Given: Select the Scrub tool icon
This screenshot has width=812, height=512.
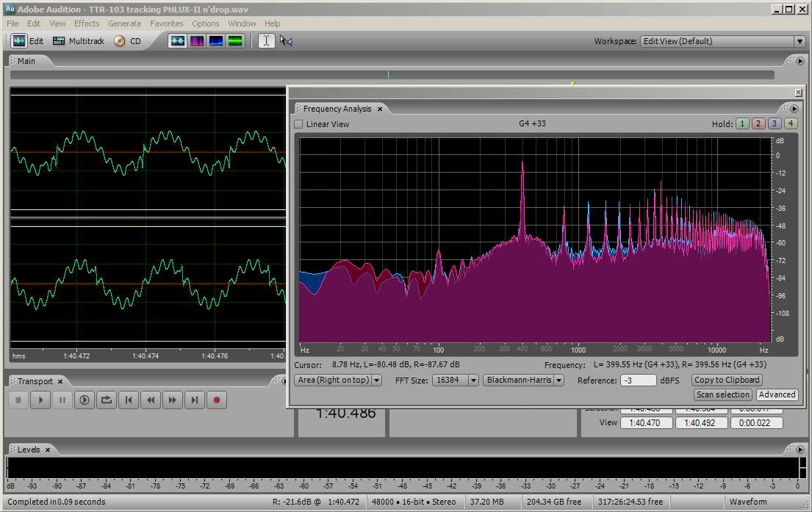Looking at the screenshot, I should click(x=286, y=41).
